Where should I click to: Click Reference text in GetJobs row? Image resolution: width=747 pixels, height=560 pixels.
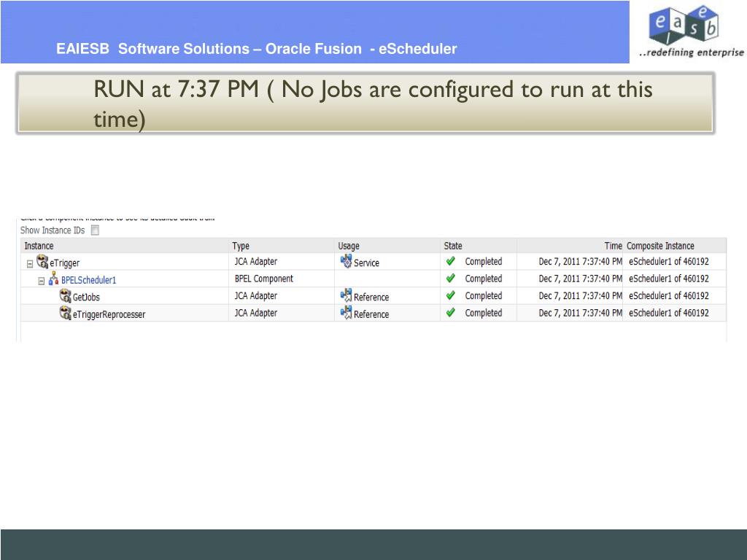click(x=371, y=297)
